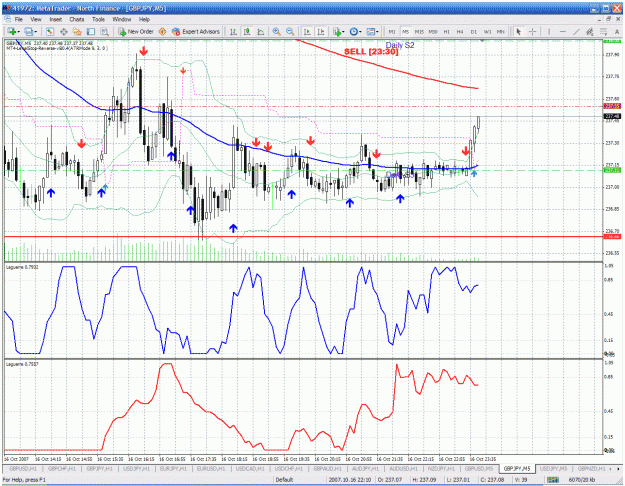Select the M15 timeframe
The image size is (625, 486).
(x=419, y=31)
